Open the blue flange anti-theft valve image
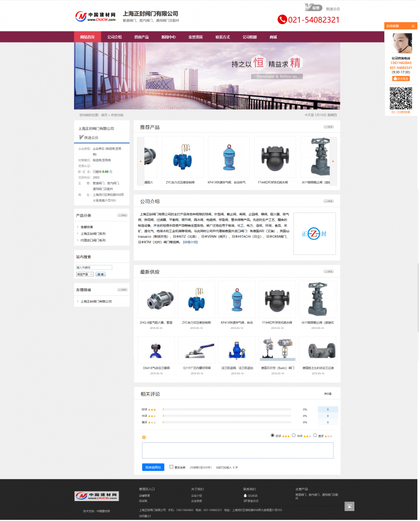Viewport: 420px width, 521px height. (x=237, y=350)
